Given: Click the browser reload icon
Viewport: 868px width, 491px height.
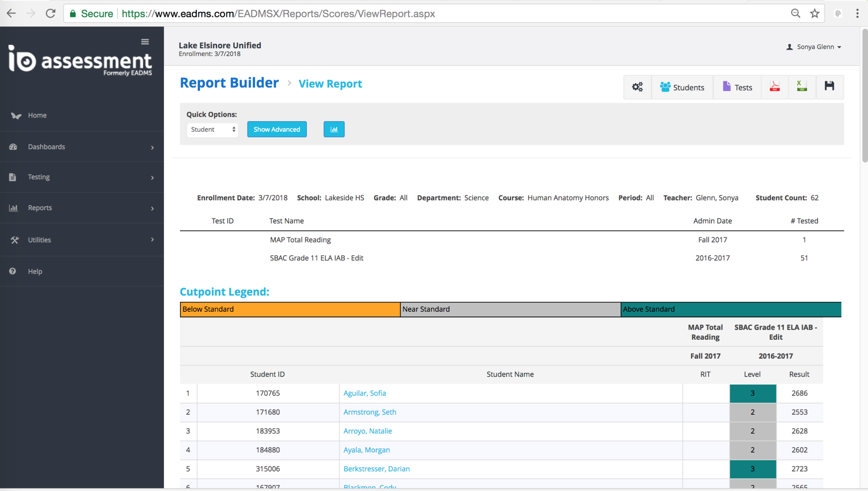Looking at the screenshot, I should coord(51,14).
